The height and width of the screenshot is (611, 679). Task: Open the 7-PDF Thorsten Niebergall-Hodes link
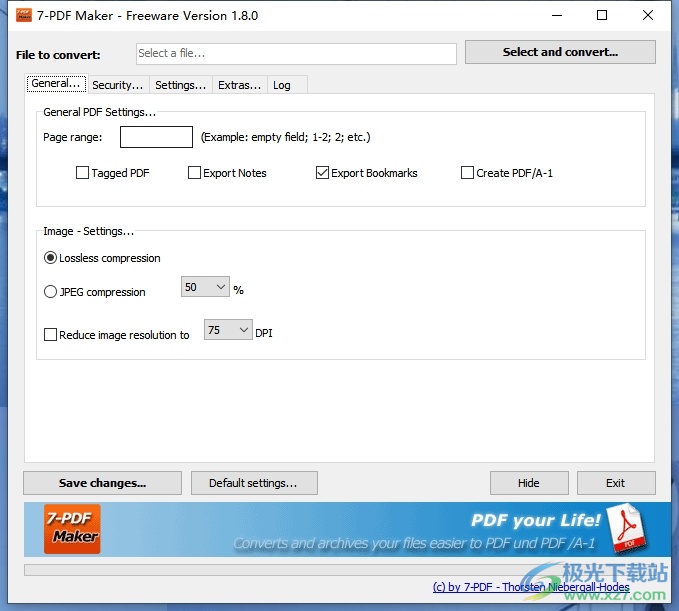tap(531, 587)
